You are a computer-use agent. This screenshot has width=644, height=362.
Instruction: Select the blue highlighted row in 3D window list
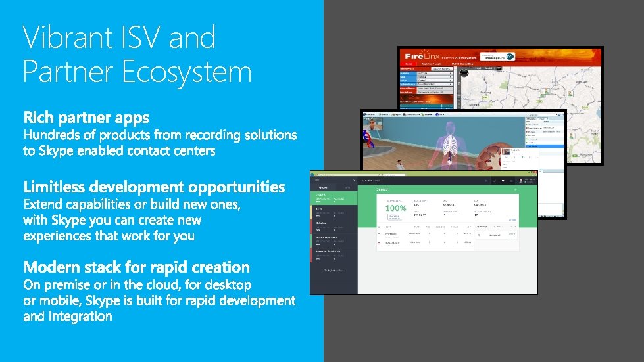[x=545, y=146]
